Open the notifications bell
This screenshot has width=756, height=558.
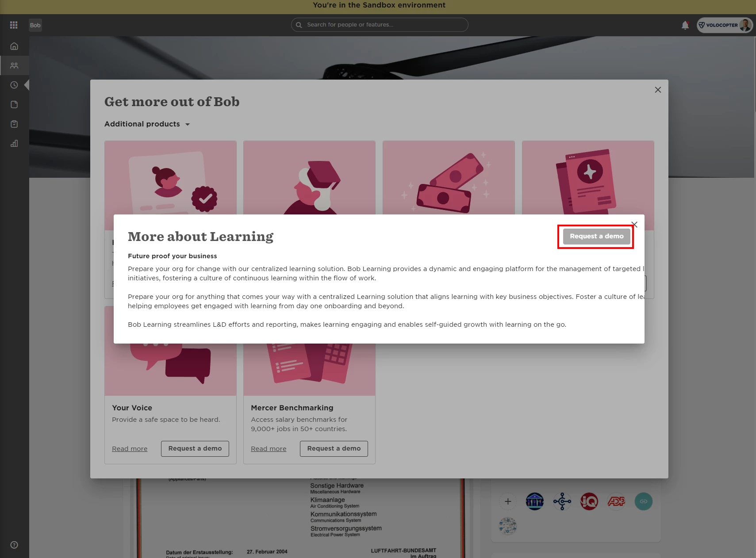tap(685, 25)
